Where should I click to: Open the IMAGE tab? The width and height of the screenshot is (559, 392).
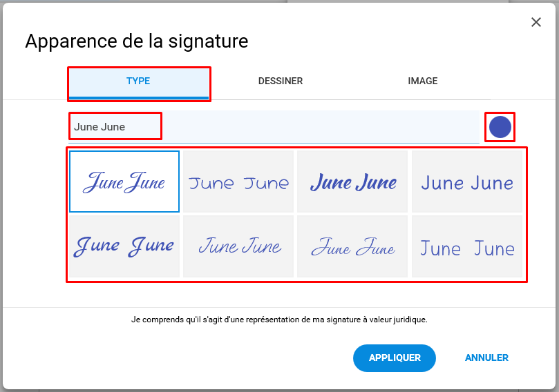422,81
